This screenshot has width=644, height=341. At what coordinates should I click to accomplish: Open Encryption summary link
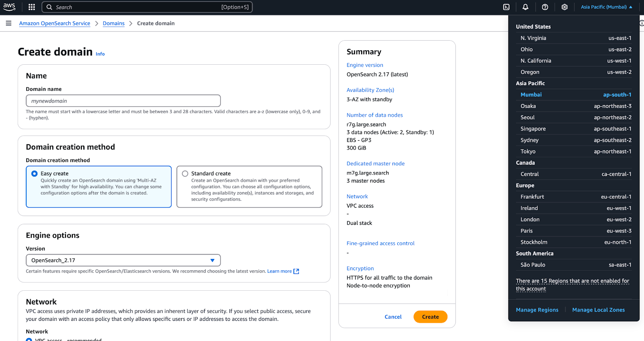click(x=360, y=269)
